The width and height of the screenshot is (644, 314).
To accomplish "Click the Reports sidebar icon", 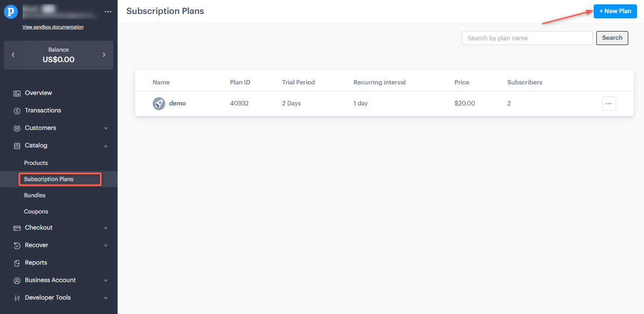I will tap(17, 263).
